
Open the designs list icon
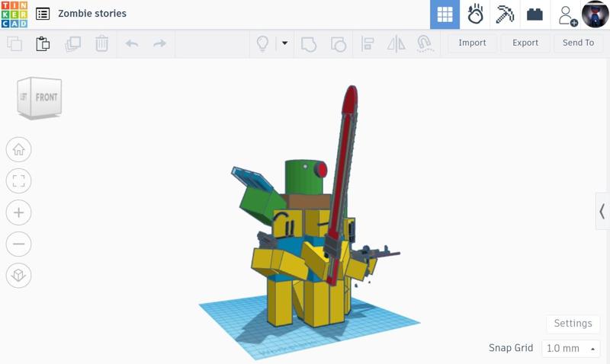point(43,14)
